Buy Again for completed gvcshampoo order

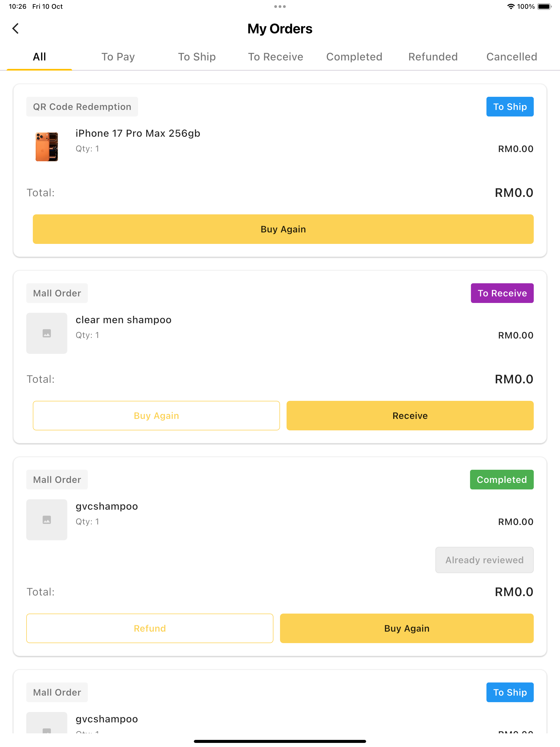(x=407, y=628)
